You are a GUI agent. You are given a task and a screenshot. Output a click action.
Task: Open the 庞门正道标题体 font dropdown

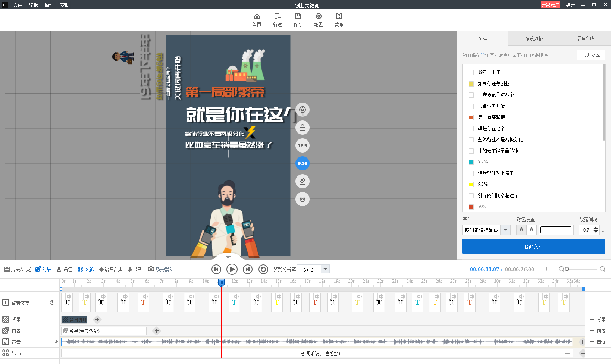pos(505,230)
